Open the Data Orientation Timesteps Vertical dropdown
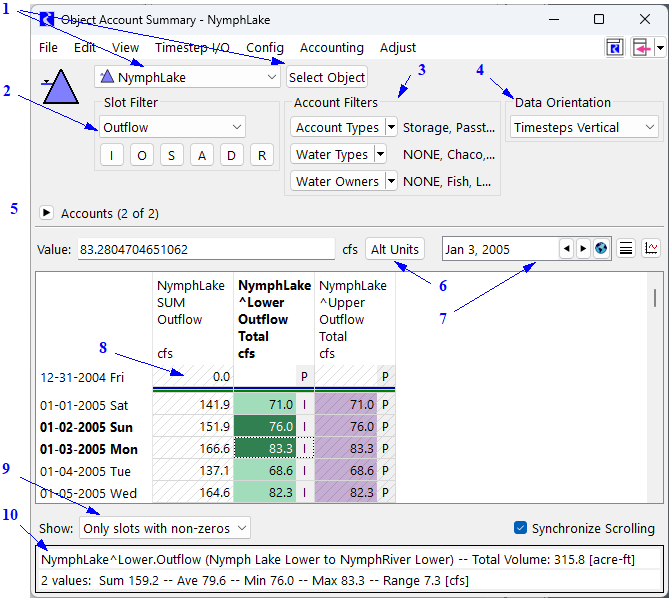 pyautogui.click(x=583, y=127)
